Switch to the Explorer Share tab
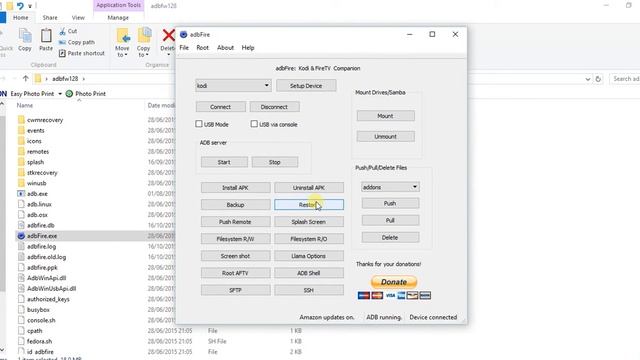This screenshot has height=360, width=640. [x=50, y=18]
